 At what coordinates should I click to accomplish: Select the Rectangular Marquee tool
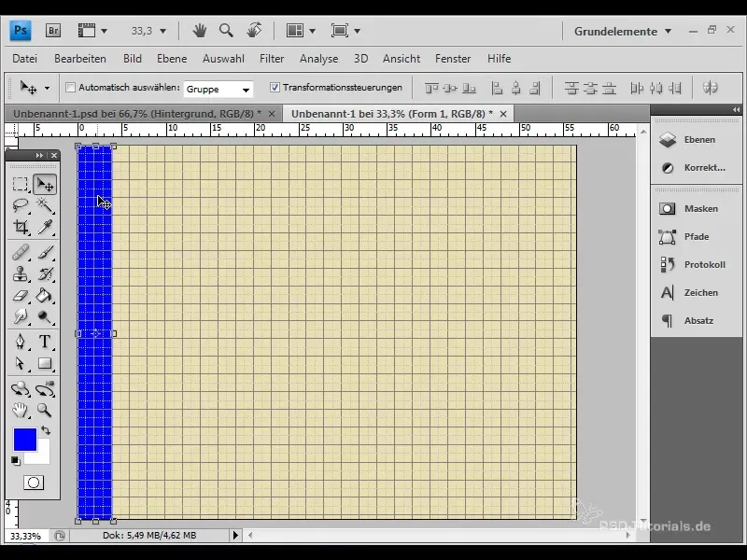point(20,184)
